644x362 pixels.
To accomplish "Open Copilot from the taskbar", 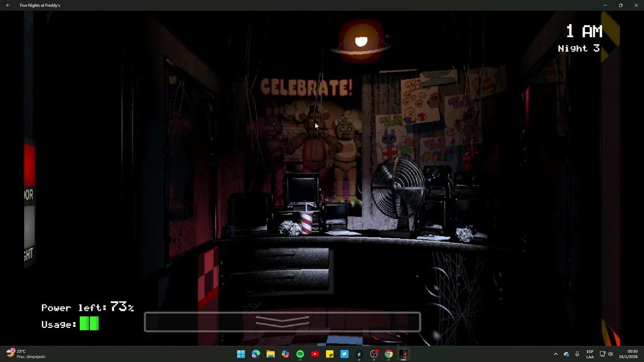I will pyautogui.click(x=285, y=354).
